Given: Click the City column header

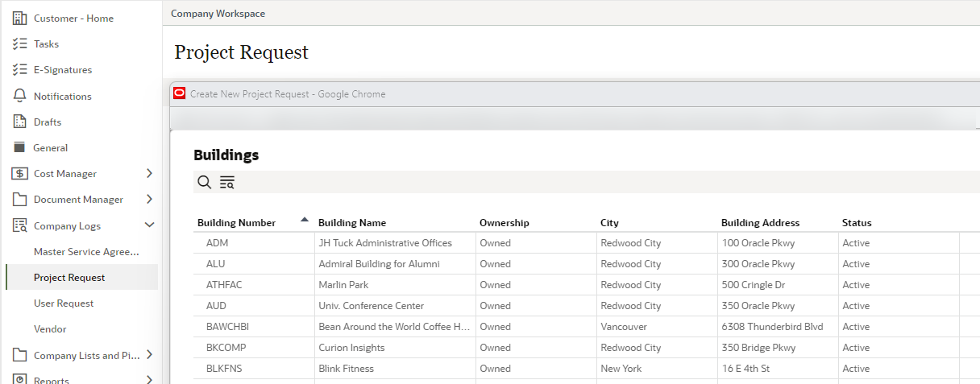Looking at the screenshot, I should (609, 222).
